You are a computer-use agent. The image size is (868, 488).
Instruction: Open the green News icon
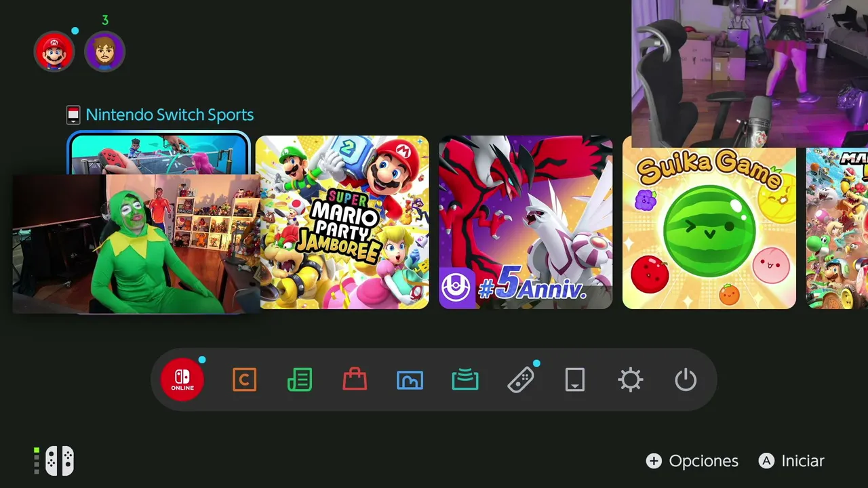[300, 380]
